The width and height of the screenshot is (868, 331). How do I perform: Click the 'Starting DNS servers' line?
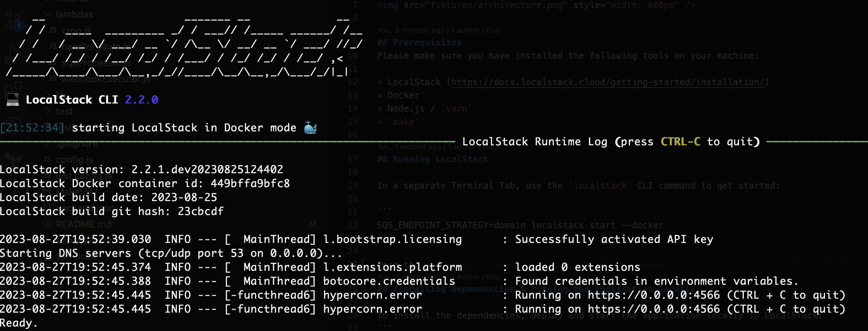pyautogui.click(x=171, y=253)
